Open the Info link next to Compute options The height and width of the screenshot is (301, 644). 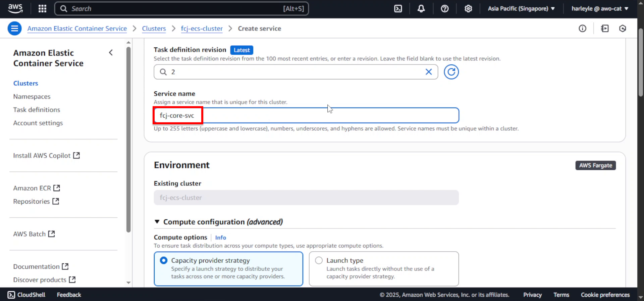[220, 238]
